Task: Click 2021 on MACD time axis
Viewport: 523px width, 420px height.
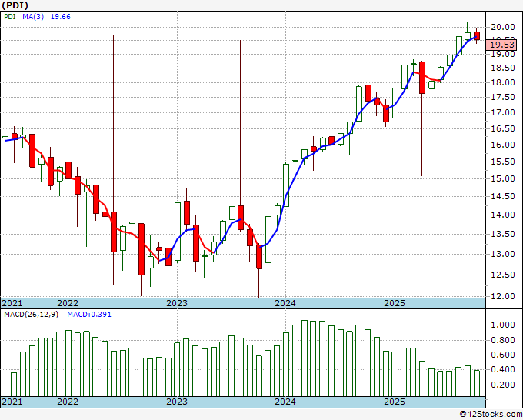Action: (12, 402)
